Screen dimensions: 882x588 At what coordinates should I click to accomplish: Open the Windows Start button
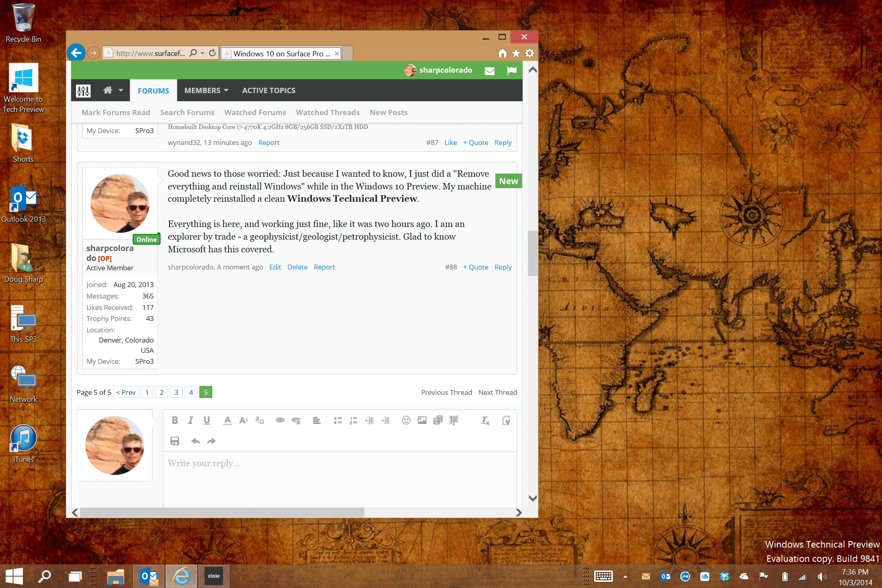(15, 576)
